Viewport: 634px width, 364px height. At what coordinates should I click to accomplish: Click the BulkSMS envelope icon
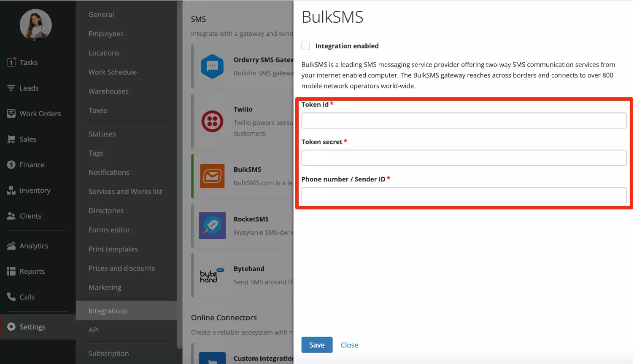(x=212, y=176)
